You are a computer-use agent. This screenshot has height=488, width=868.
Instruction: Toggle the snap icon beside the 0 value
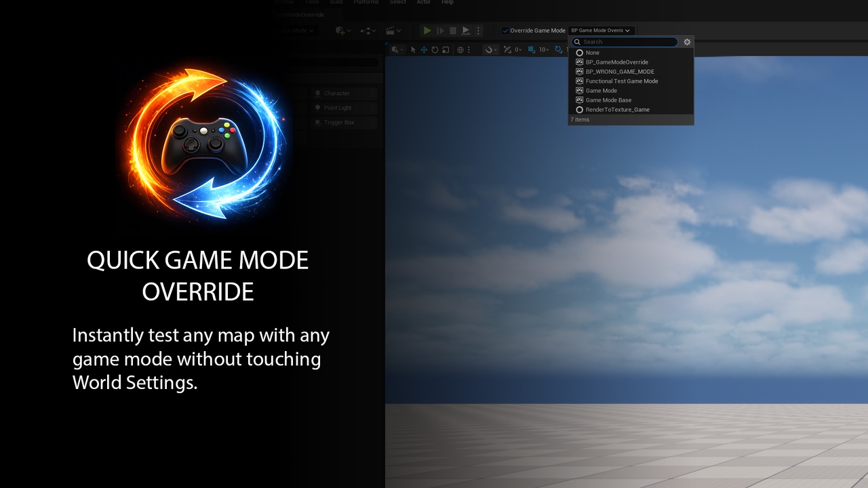(x=507, y=49)
